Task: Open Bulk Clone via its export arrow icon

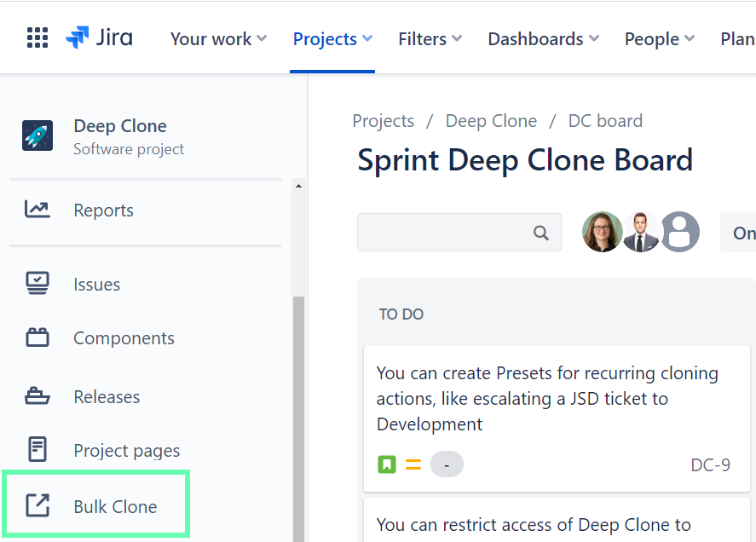Action: [x=38, y=505]
